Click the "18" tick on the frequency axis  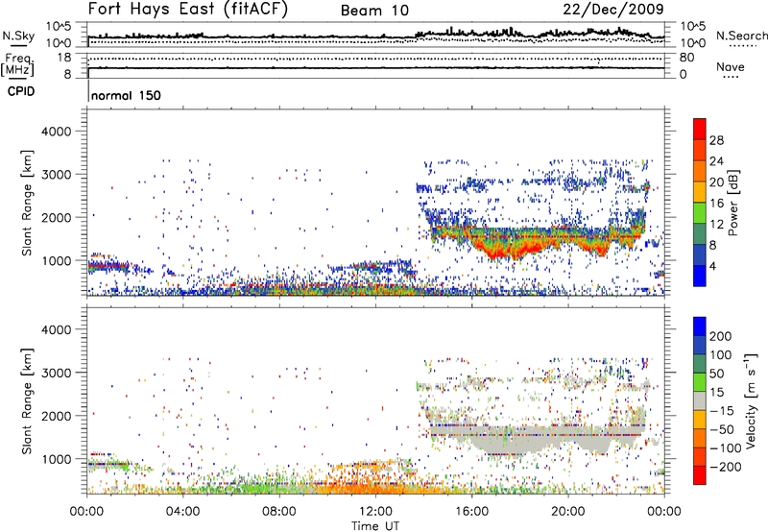pyautogui.click(x=63, y=58)
